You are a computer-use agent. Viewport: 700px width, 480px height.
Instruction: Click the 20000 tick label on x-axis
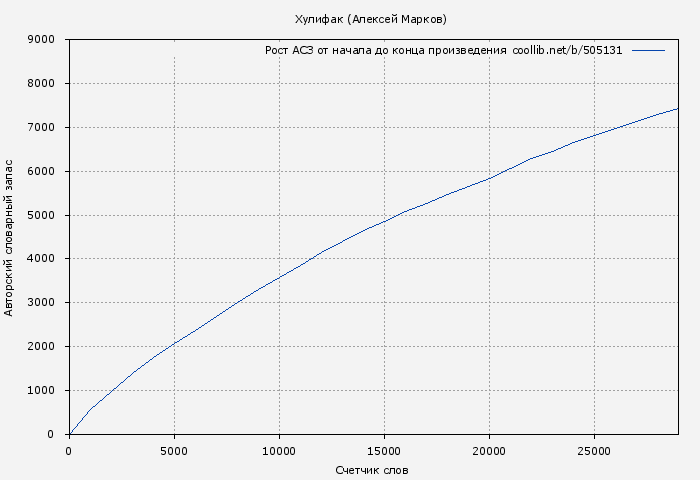tap(489, 450)
